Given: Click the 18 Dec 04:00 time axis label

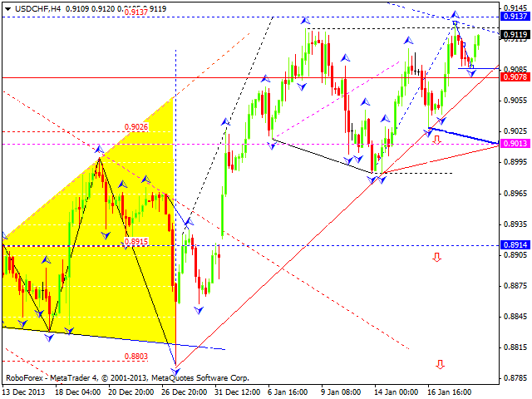Looking at the screenshot, I should pyautogui.click(x=77, y=392).
